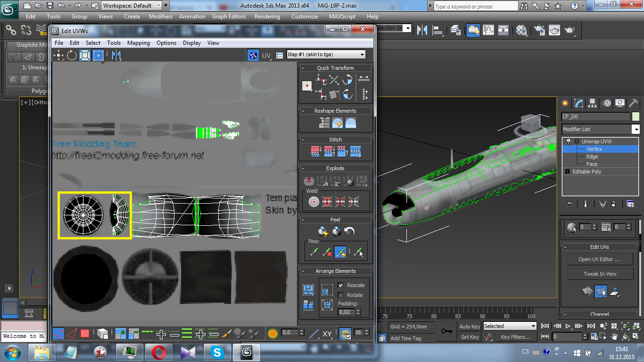Viewport: 644px width, 362px height.
Task: Enable the Rotate checkbox in Arrange Elements
Action: 340,294
